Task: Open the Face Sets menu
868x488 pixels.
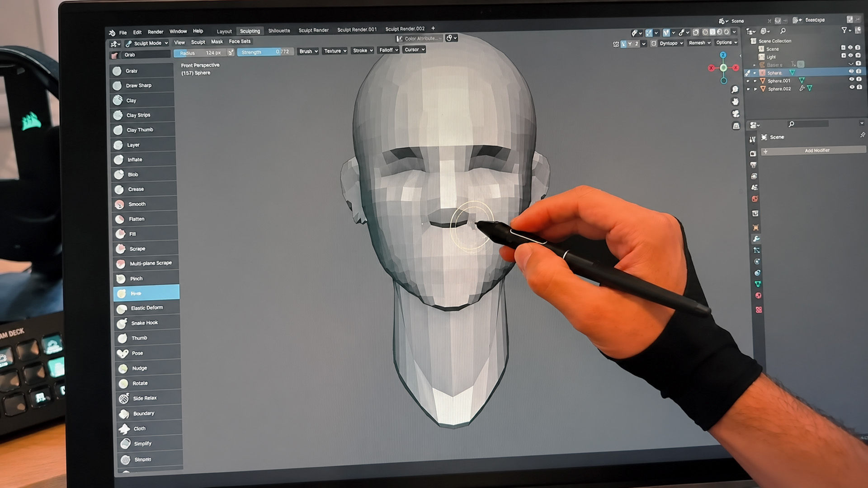Action: click(x=240, y=41)
